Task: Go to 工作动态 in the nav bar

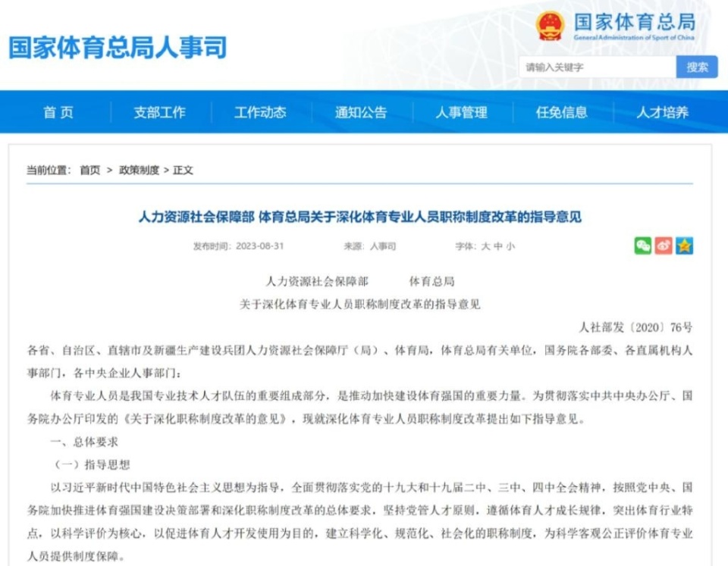Action: click(260, 112)
